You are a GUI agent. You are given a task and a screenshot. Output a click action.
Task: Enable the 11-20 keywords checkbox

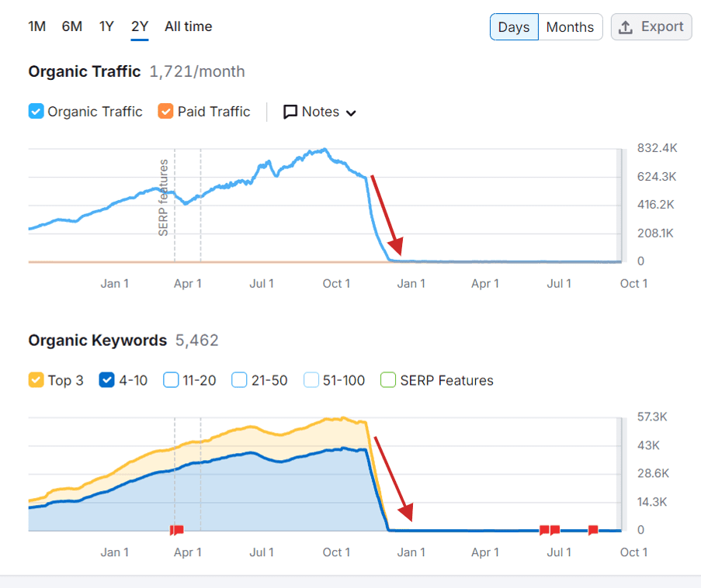point(168,380)
